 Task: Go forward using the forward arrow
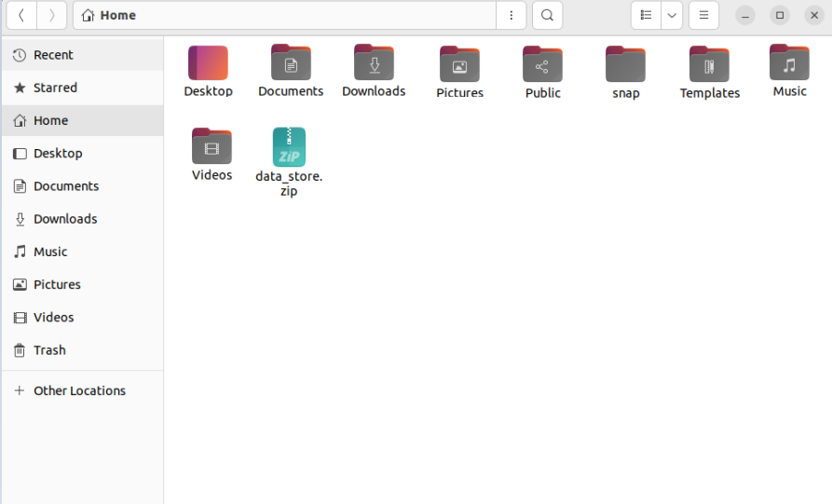51,16
